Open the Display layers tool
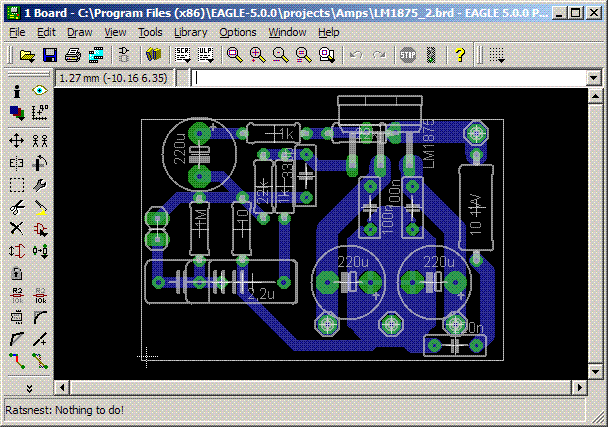Viewport: 608px width, 431px height. tap(17, 113)
